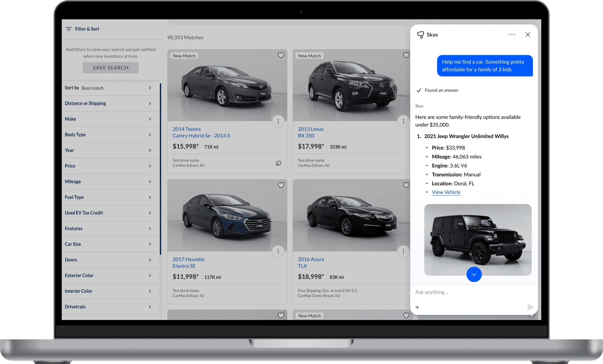This screenshot has width=603, height=364.
Task: Click the 2021 Jeep Wrangler thumbnail image
Action: tap(473, 240)
